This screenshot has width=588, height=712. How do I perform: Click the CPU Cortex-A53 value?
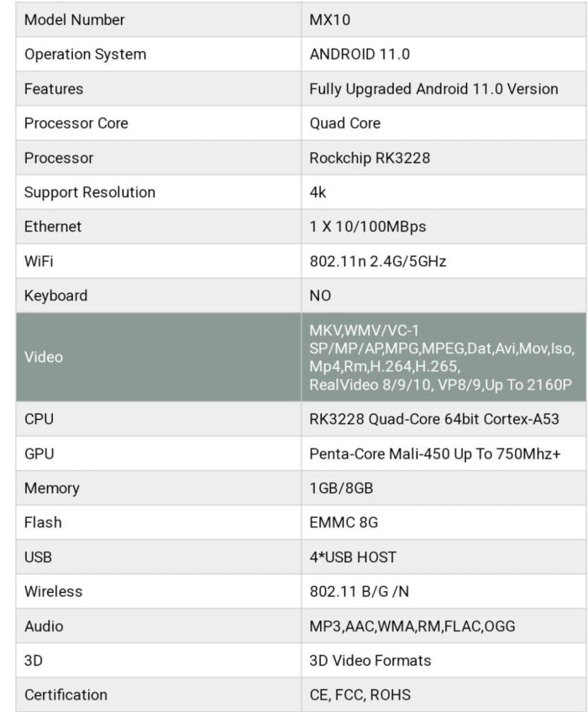pyautogui.click(x=433, y=419)
